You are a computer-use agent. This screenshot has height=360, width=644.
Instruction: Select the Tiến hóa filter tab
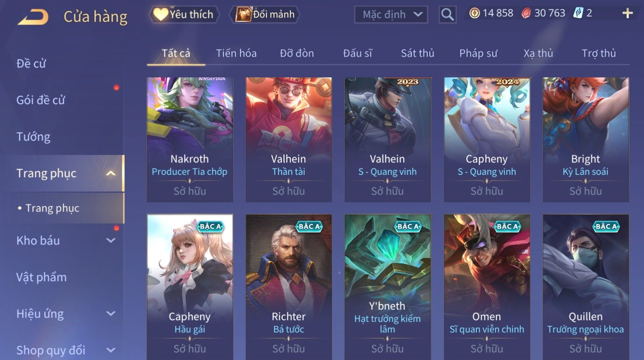(x=236, y=53)
